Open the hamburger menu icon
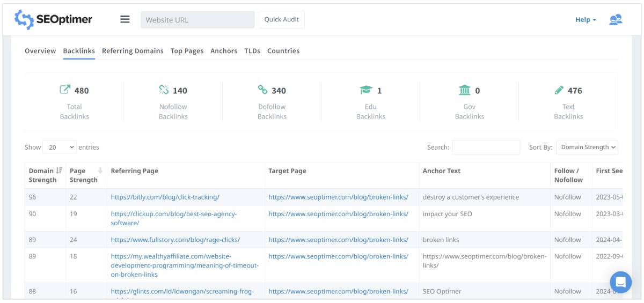Image resolution: width=644 pixels, height=303 pixels. (125, 20)
